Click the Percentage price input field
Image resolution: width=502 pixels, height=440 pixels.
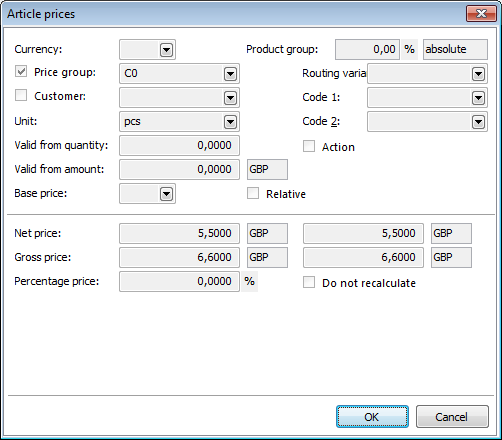[x=179, y=282]
